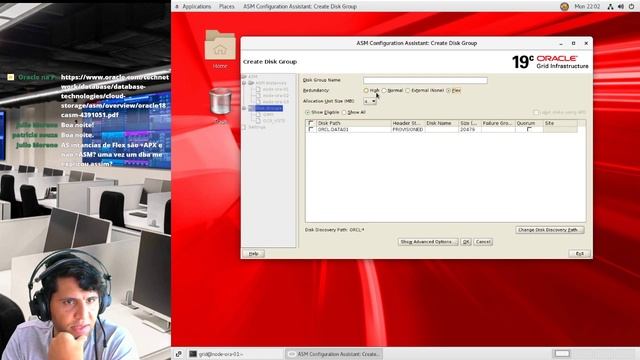Select OCR_VOTE disk group in tree
This screenshot has width=640, height=360.
click(274, 121)
